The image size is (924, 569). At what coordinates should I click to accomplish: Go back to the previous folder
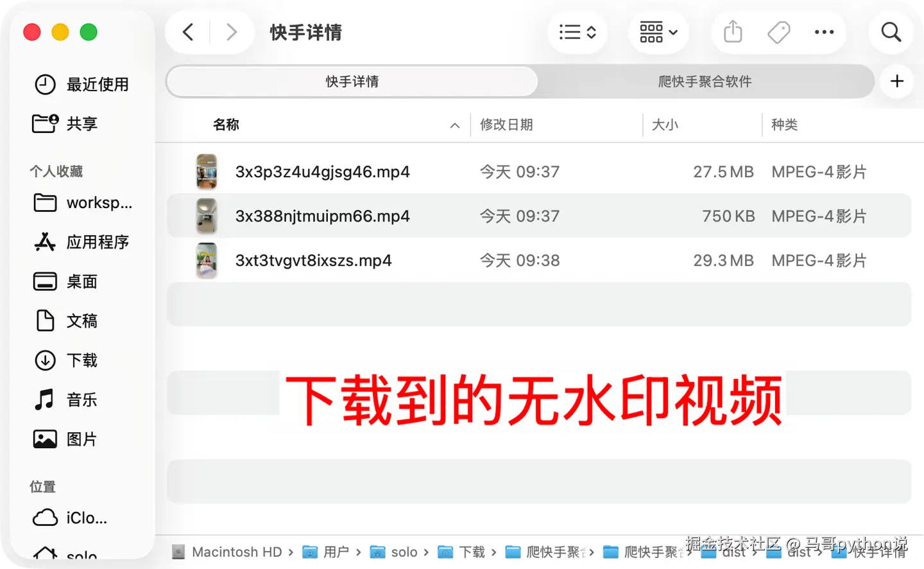click(x=188, y=32)
